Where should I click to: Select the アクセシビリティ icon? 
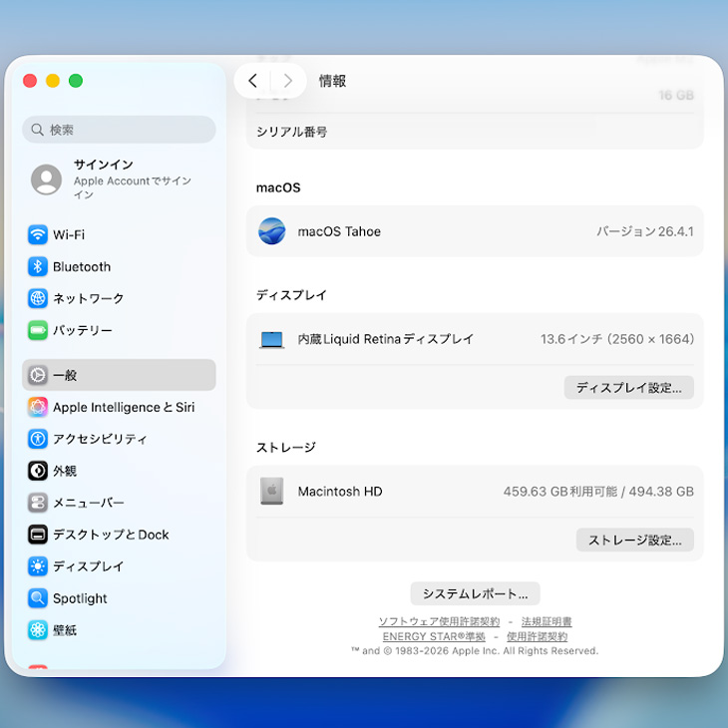coord(38,439)
